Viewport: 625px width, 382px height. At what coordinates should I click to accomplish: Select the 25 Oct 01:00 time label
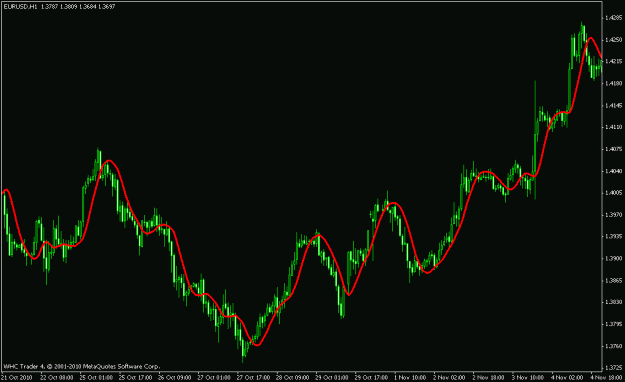[x=96, y=377]
